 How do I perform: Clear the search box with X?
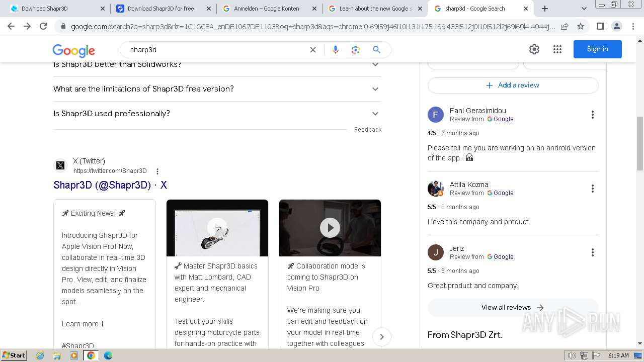tap(313, 49)
